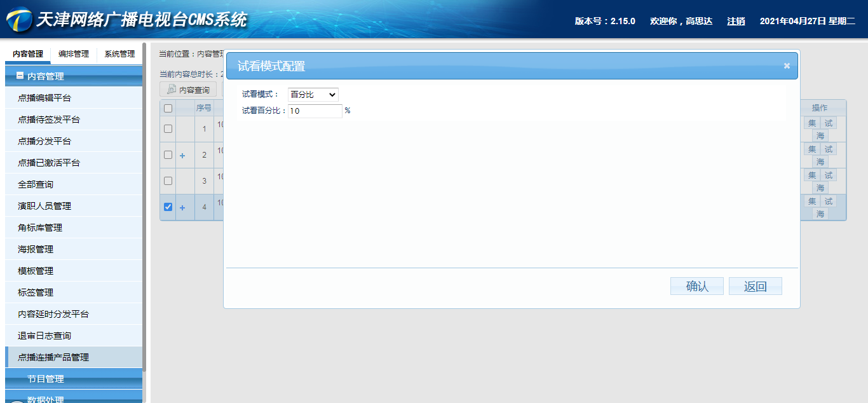The height and width of the screenshot is (403, 868).
Task: Expand the 节目管理 section
Action: coord(74,379)
